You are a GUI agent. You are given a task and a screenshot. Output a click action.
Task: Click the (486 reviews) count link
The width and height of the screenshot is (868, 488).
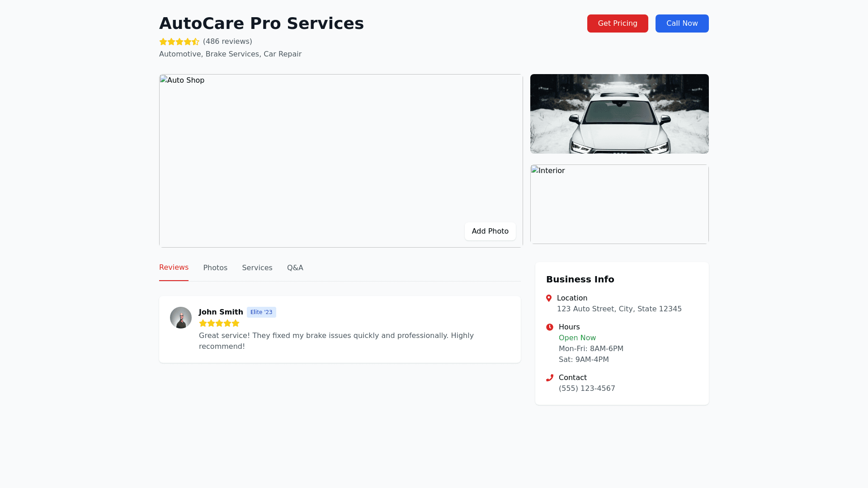point(227,42)
